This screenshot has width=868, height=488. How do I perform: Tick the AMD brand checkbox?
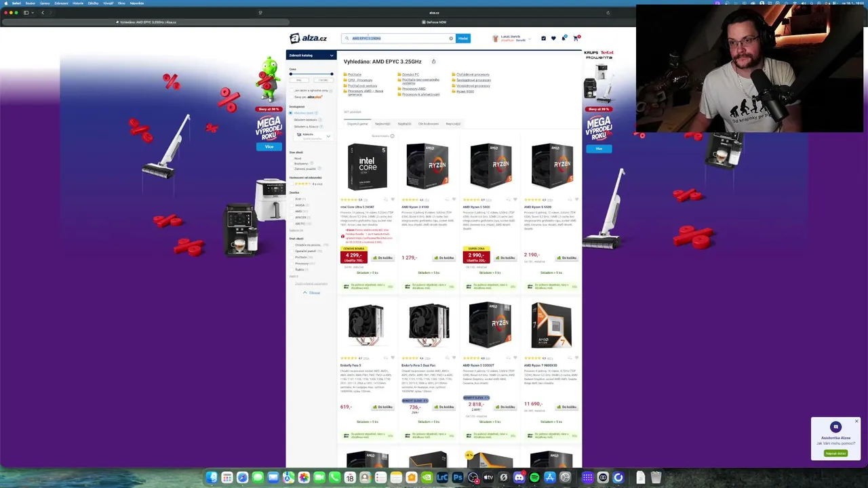pyautogui.click(x=292, y=211)
